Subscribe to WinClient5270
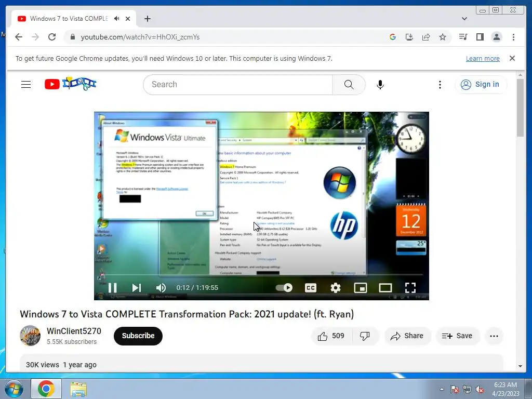 pyautogui.click(x=138, y=336)
